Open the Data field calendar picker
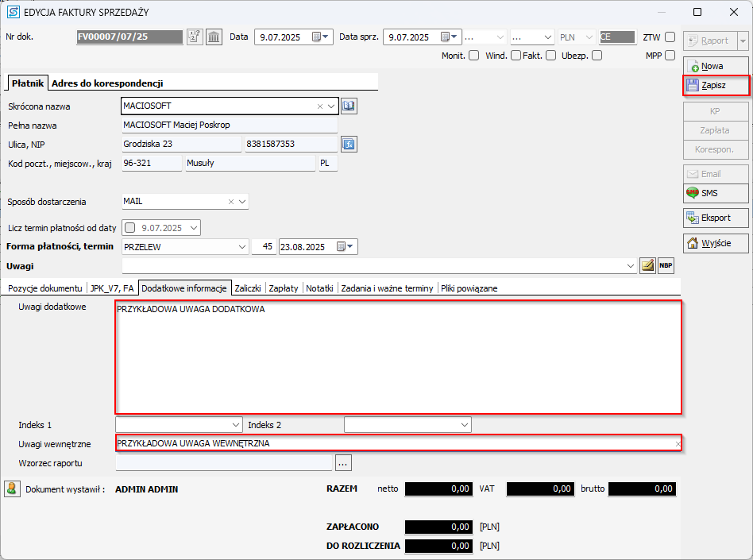 pos(321,37)
